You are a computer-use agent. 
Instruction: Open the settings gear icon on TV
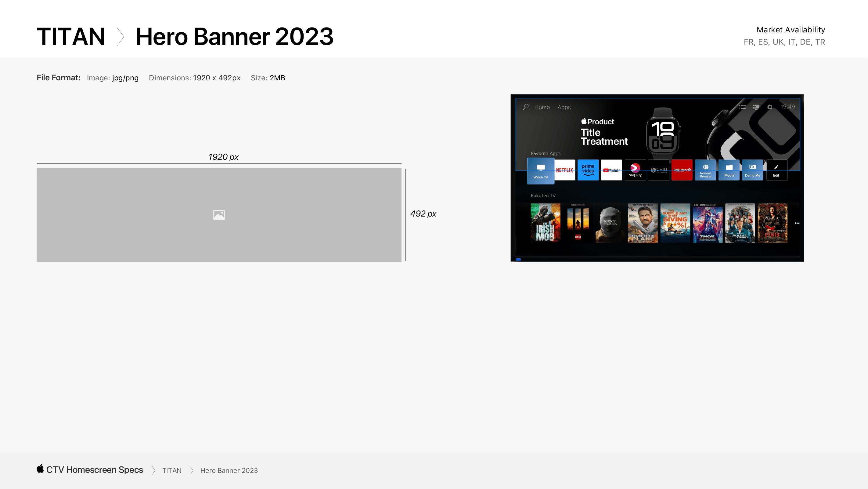pos(770,107)
